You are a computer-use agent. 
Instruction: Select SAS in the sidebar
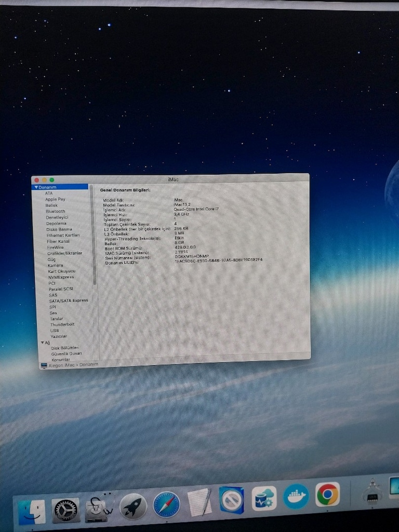(54, 295)
